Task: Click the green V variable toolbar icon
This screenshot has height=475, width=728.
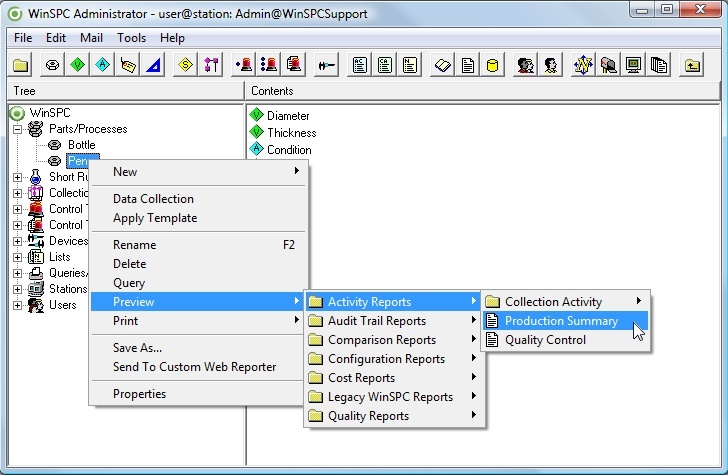Action: coord(78,65)
